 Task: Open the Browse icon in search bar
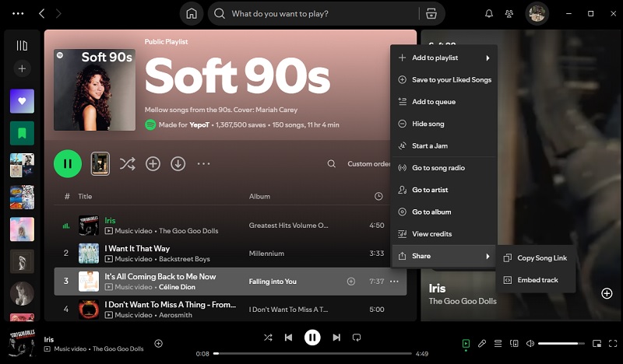pyautogui.click(x=431, y=13)
